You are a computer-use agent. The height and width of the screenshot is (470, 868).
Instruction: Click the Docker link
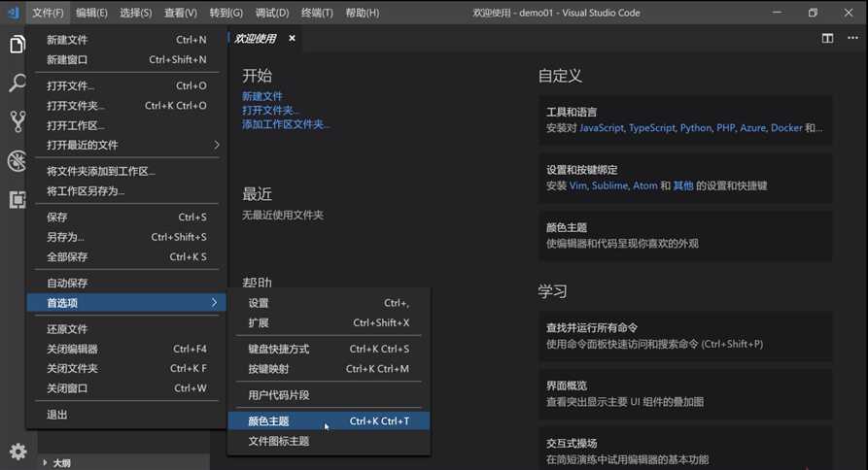(786, 128)
